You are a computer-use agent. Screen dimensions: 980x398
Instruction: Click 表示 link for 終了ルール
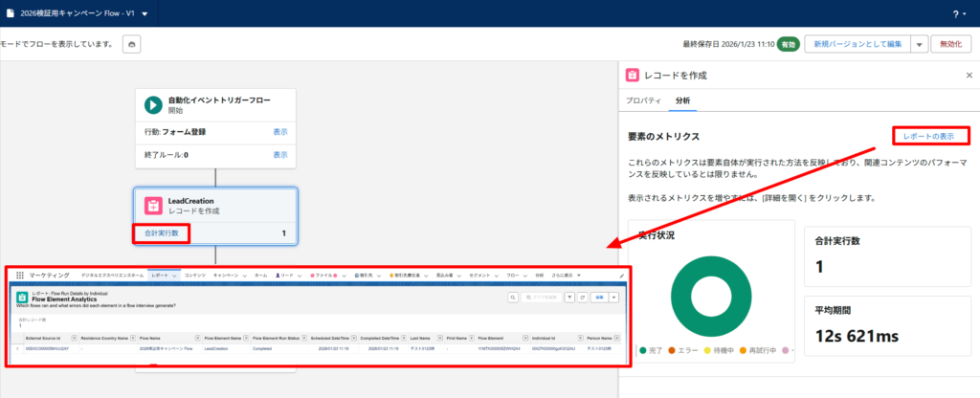pyautogui.click(x=280, y=155)
